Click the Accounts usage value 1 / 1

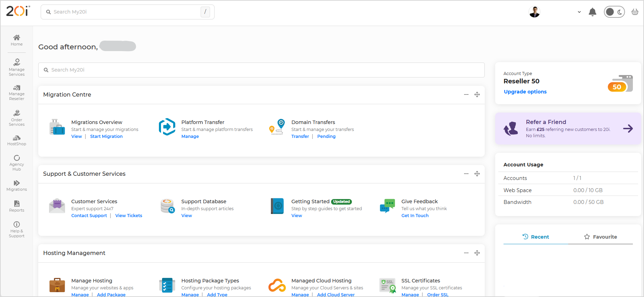click(x=577, y=178)
